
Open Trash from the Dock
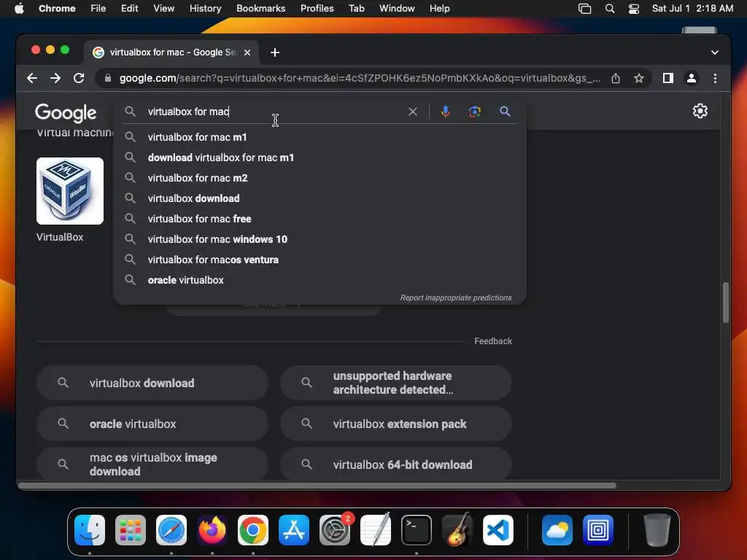657,530
